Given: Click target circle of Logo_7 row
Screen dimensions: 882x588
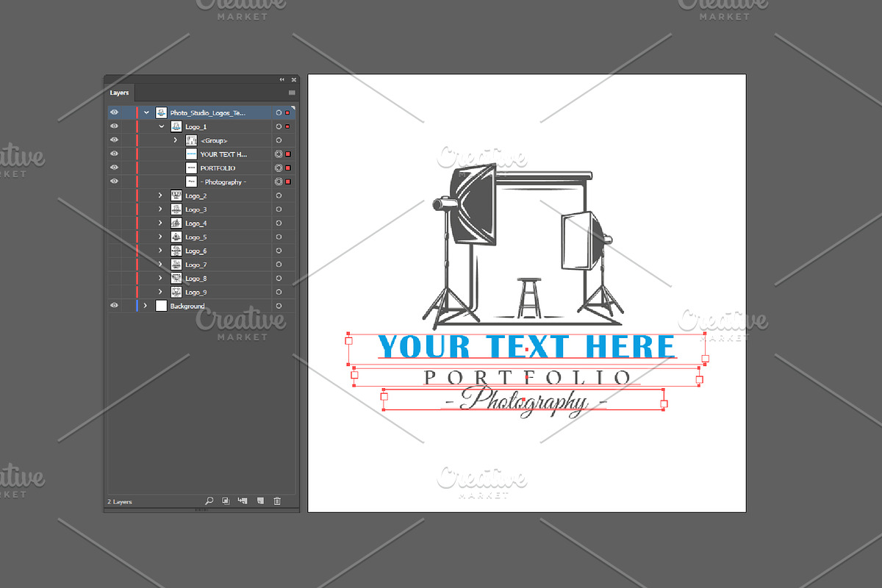Looking at the screenshot, I should (x=279, y=265).
